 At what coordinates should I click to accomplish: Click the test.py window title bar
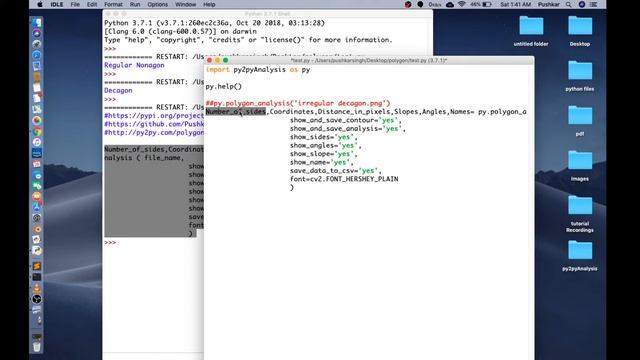[369, 60]
